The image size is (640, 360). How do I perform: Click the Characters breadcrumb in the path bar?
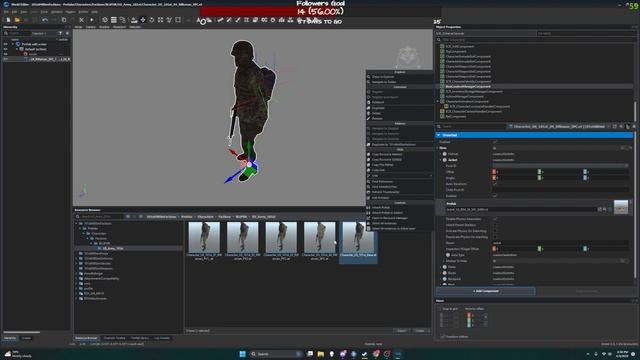click(205, 217)
